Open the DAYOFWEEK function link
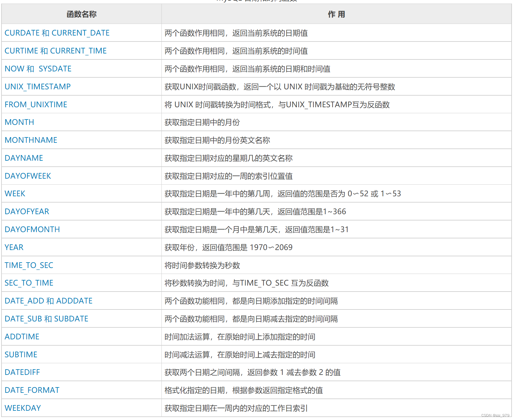Screen dimensions: 514x420 28,176
